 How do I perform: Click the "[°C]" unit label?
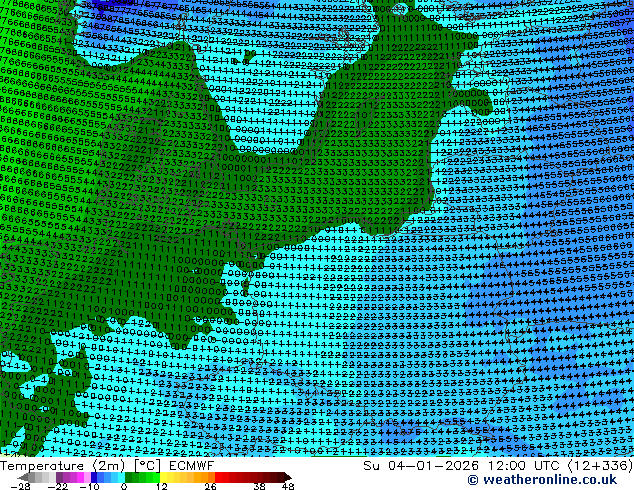pos(148,466)
